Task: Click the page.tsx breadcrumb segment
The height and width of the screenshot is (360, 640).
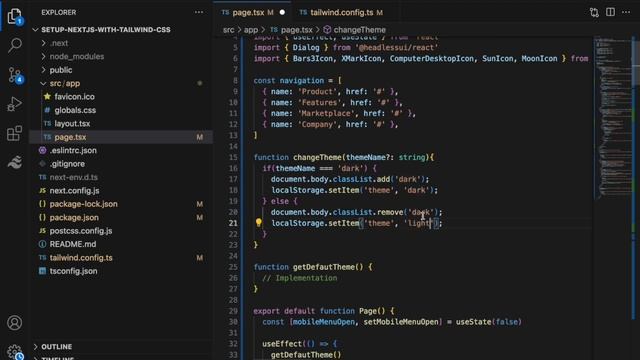Action: [x=296, y=30]
